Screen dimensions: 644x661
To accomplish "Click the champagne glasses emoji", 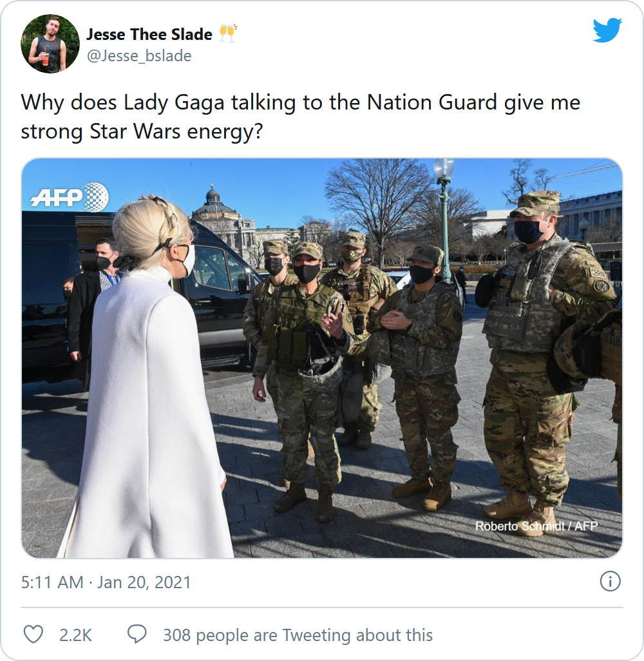I will click(x=228, y=34).
